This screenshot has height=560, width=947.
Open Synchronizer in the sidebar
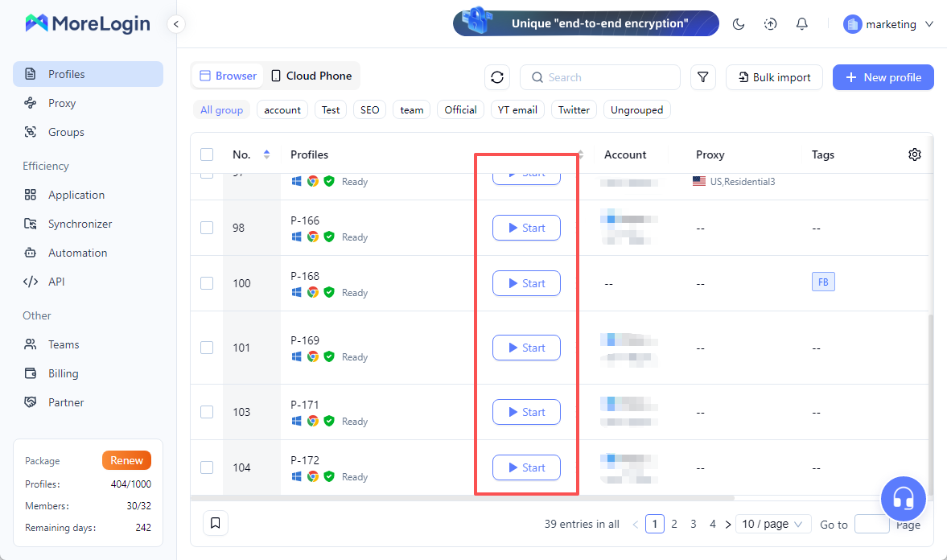80,224
